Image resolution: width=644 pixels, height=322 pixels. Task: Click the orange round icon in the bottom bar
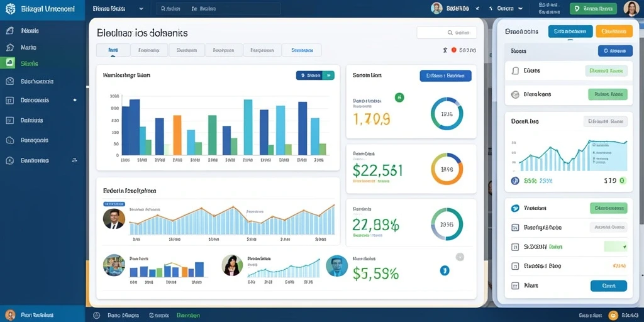coord(613,315)
